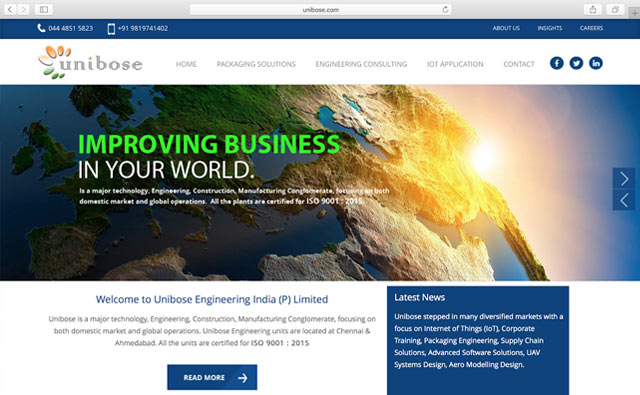This screenshot has height=395, width=640.
Task: Show all tabs overview icon
Action: [615, 9]
